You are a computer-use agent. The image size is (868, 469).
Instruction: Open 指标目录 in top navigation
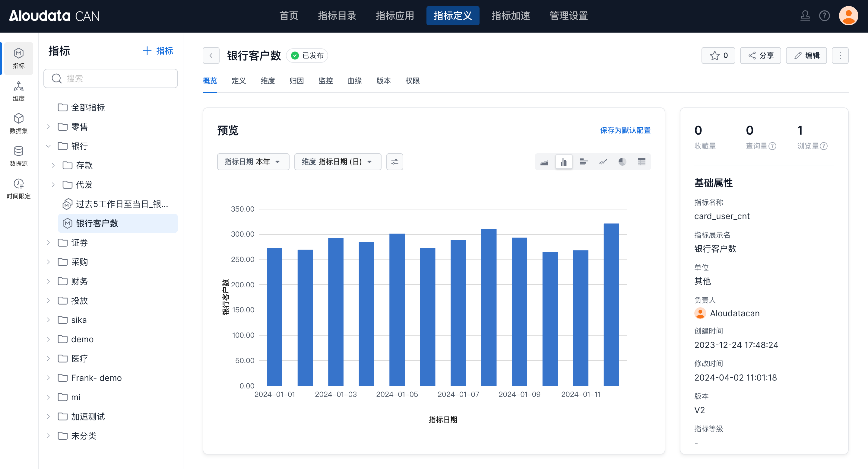pos(337,16)
